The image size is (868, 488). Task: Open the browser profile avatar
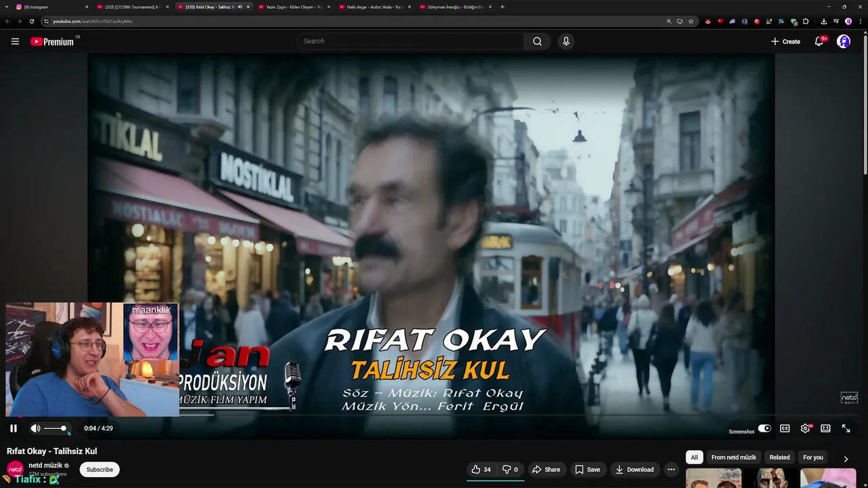(x=848, y=21)
